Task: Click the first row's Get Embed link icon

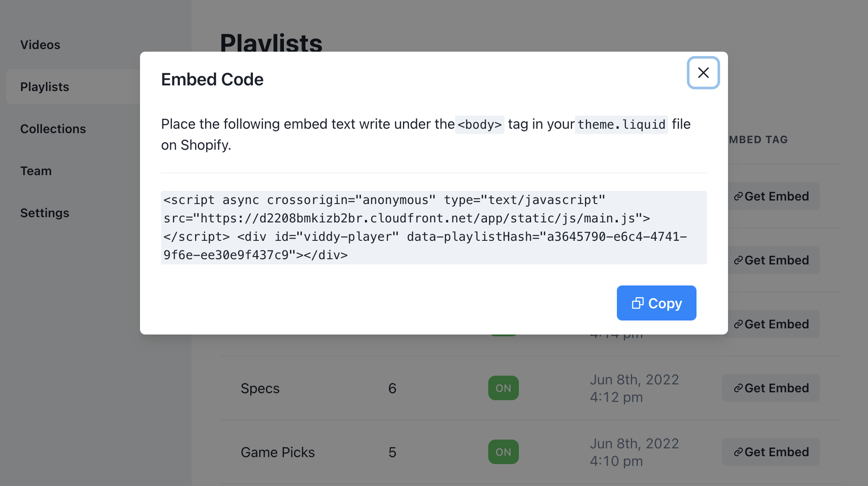Action: [x=738, y=197]
